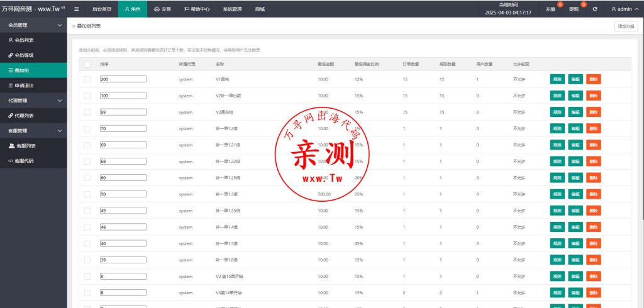Image resolution: width=644 pixels, height=308 pixels.
Task: Collapse the 客服管理 sidebar section
Action: (33, 131)
